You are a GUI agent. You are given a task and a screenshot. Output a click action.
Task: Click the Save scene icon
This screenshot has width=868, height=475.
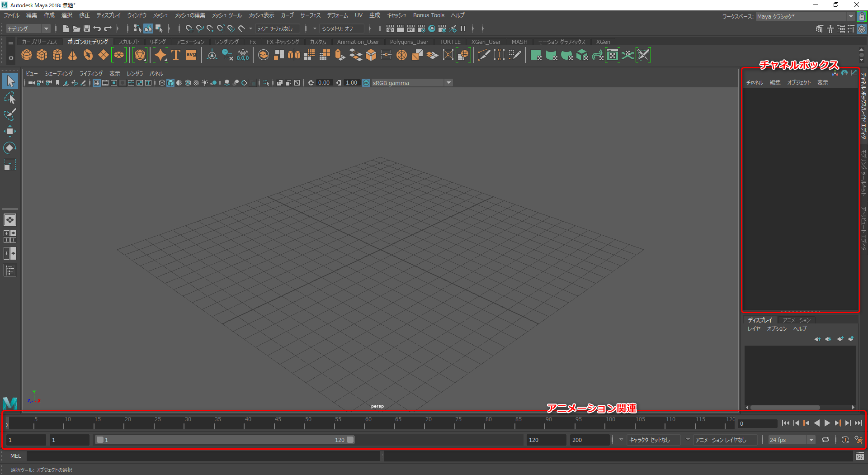pyautogui.click(x=87, y=28)
